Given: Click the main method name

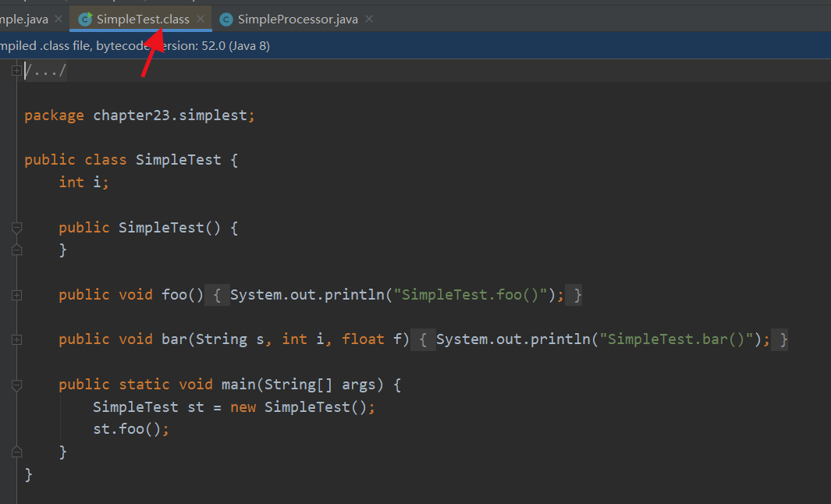Looking at the screenshot, I should pos(239,384).
